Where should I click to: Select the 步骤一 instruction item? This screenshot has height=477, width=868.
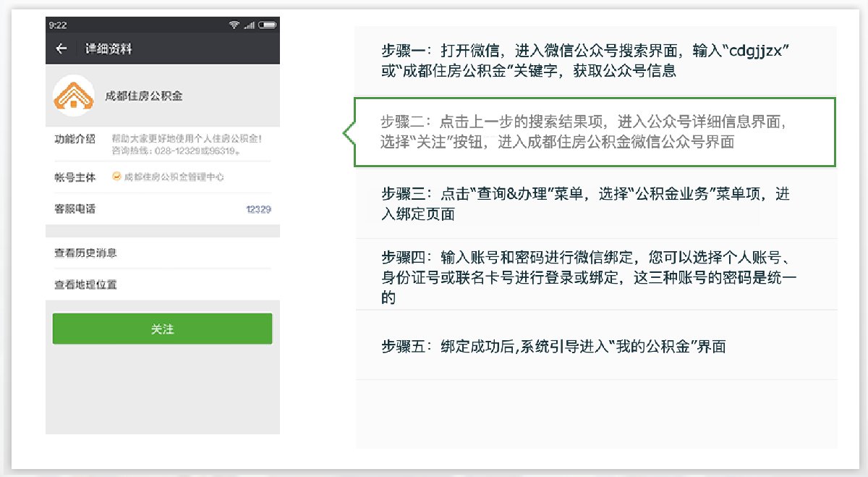[x=596, y=61]
